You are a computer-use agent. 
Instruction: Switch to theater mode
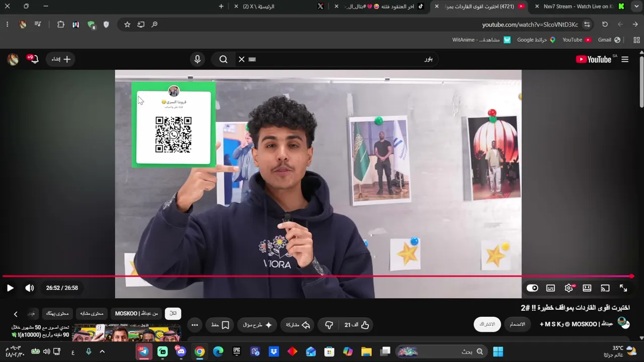587,288
